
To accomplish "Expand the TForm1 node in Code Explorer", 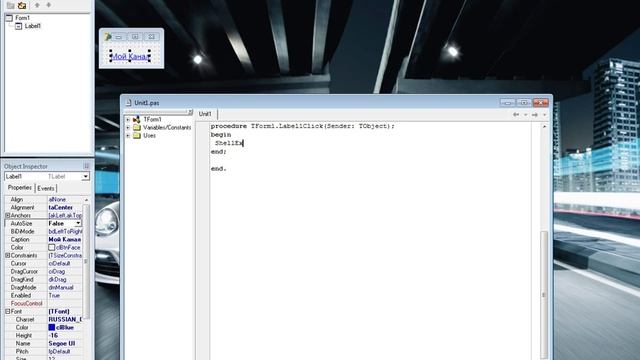I will pyautogui.click(x=128, y=120).
